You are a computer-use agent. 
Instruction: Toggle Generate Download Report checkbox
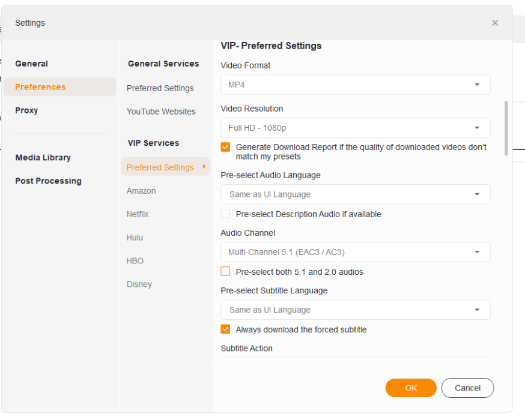point(225,147)
